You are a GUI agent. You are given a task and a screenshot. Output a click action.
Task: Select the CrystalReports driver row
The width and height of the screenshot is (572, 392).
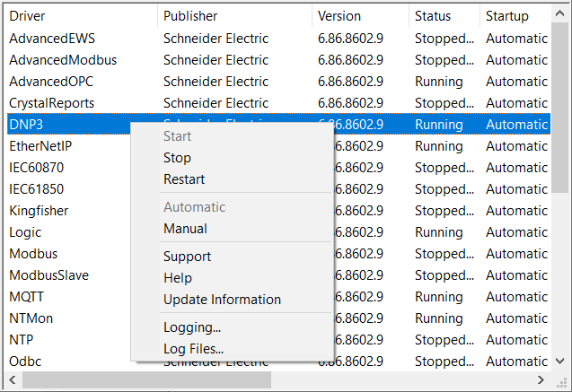coord(51,103)
